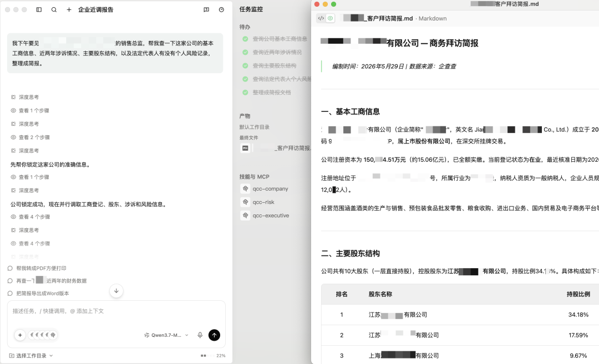Open the feedback question-bubble icon

pos(206,9)
